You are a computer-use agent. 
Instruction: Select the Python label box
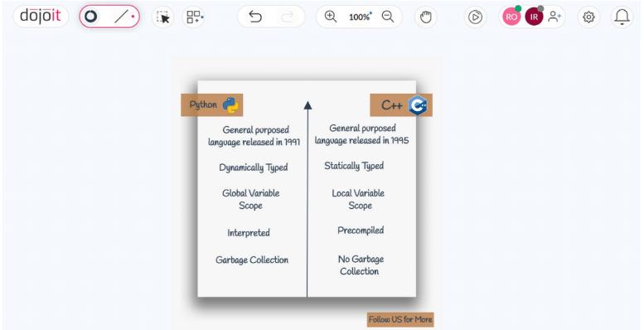click(212, 104)
